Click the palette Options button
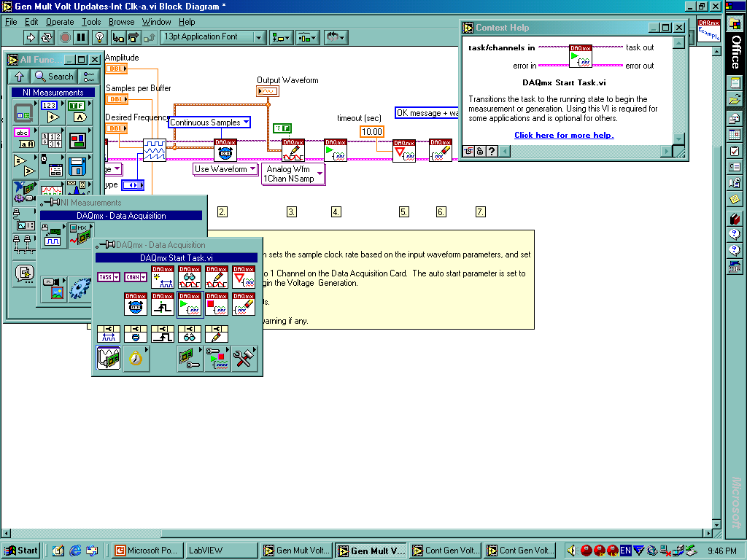This screenshot has height=560, width=747. point(88,76)
